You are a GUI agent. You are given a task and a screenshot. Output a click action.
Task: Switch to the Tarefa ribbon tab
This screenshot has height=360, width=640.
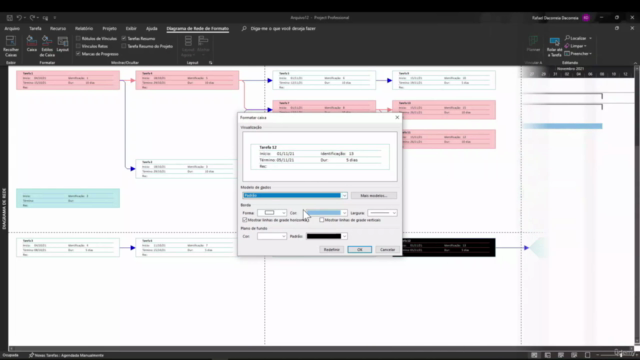(35, 29)
